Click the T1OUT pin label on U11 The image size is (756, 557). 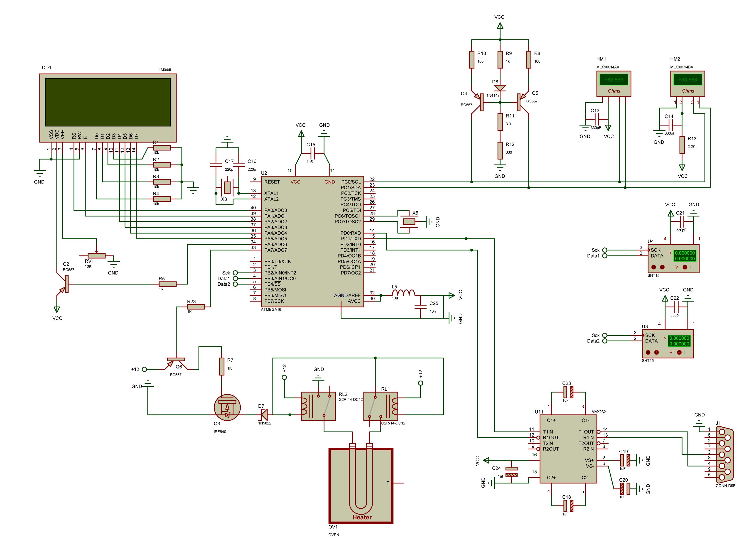point(586,432)
